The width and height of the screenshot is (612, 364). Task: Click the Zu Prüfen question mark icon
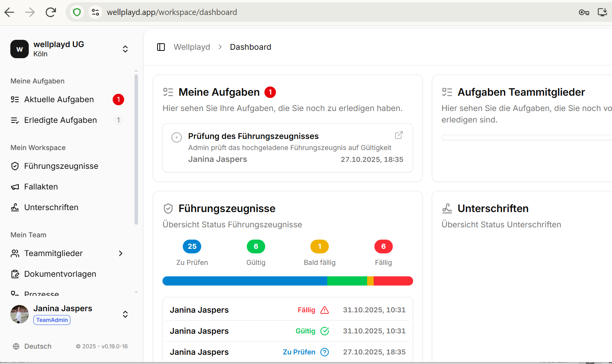(325, 352)
